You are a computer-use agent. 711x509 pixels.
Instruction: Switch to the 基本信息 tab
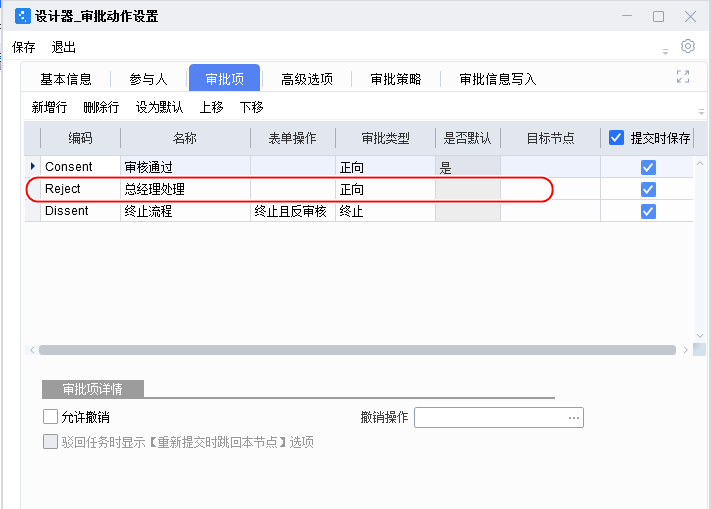[66, 79]
